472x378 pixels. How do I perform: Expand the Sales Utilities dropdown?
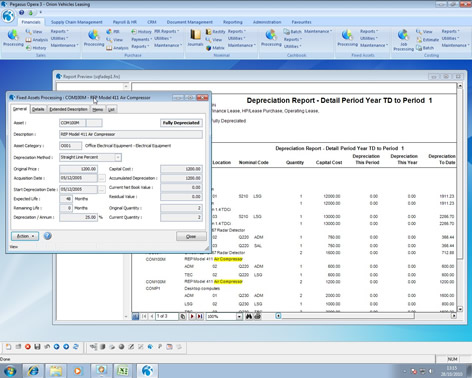click(59, 38)
